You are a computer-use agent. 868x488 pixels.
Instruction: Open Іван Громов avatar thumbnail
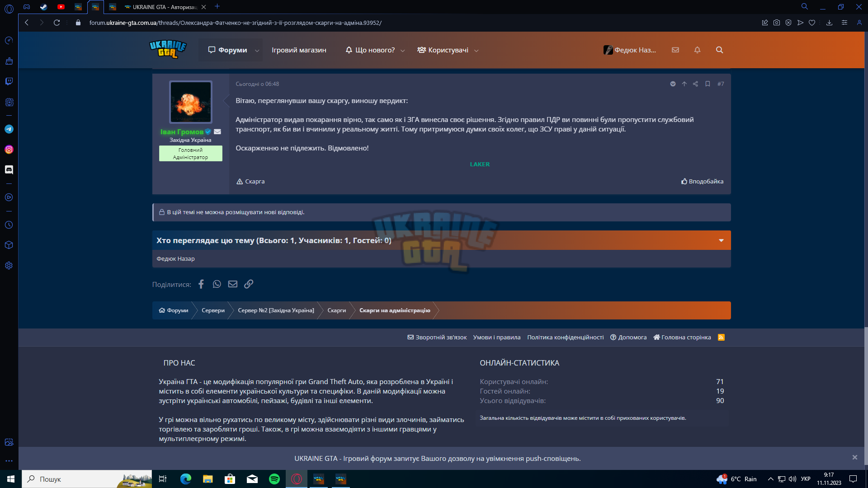(x=190, y=102)
